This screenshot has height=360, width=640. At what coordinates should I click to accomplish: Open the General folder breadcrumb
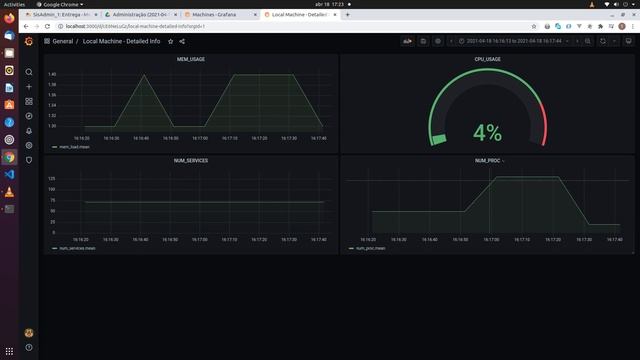pyautogui.click(x=62, y=41)
